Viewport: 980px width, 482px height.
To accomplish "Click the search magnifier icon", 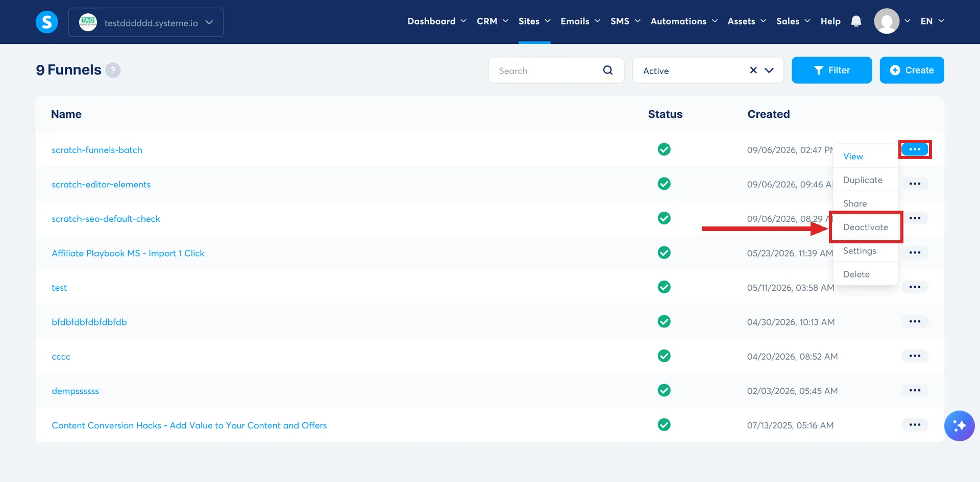I will coord(607,70).
